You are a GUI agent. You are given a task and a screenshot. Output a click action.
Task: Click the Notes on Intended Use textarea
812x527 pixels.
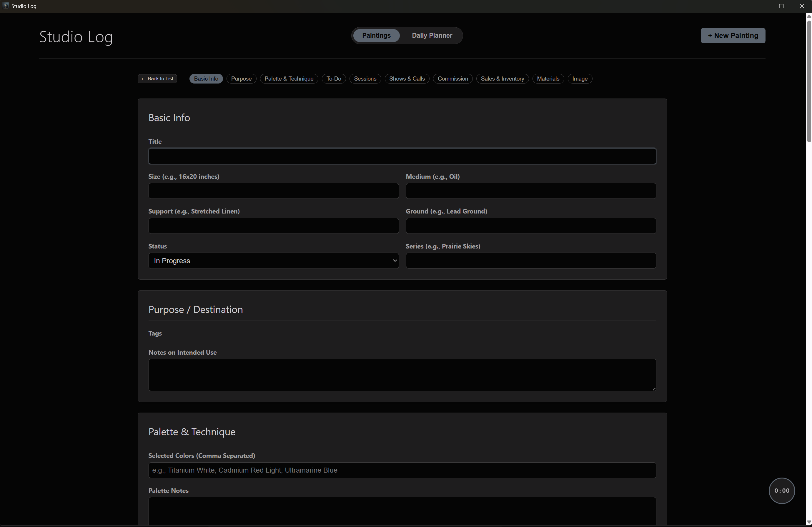[402, 375]
